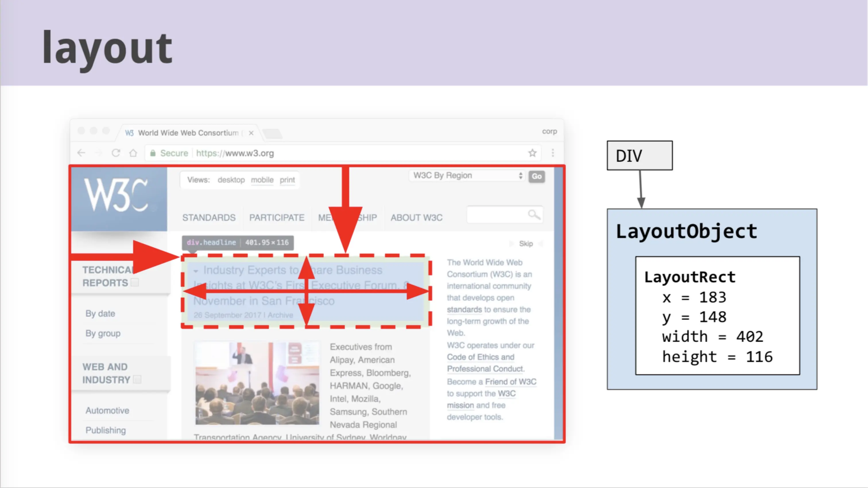This screenshot has height=488, width=868.
Task: Click the div.headline 401.95 × 116 tooltip
Action: click(x=238, y=242)
